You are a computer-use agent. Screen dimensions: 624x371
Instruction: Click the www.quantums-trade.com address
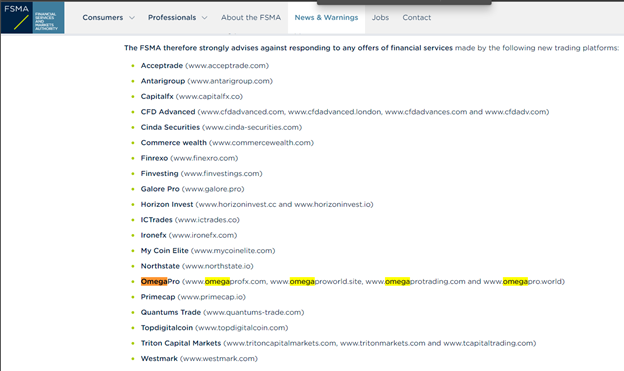(254, 312)
